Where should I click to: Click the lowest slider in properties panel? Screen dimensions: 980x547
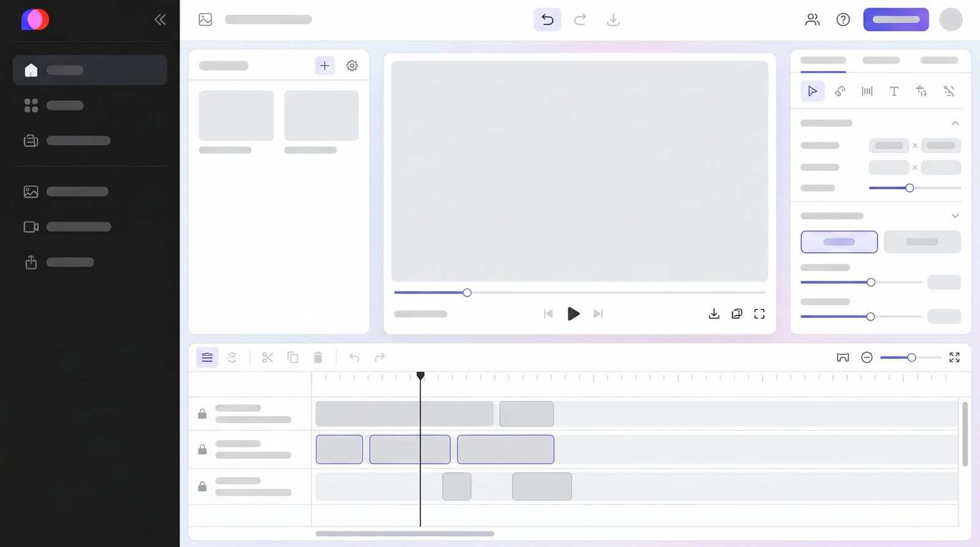(861, 317)
